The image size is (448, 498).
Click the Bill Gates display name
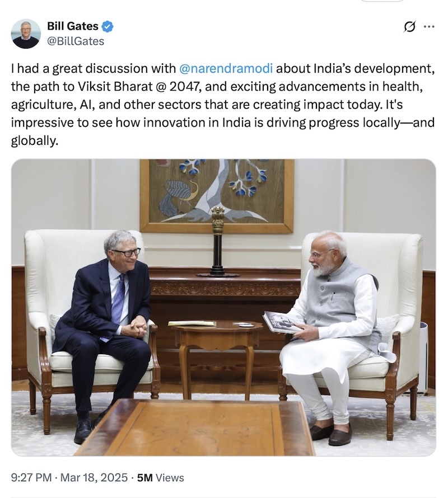pyautogui.click(x=73, y=26)
